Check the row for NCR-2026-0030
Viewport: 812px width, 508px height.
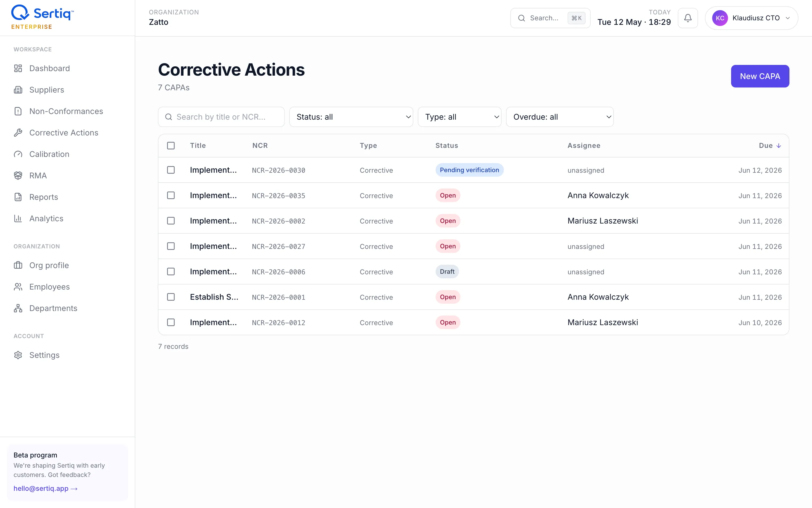171,170
